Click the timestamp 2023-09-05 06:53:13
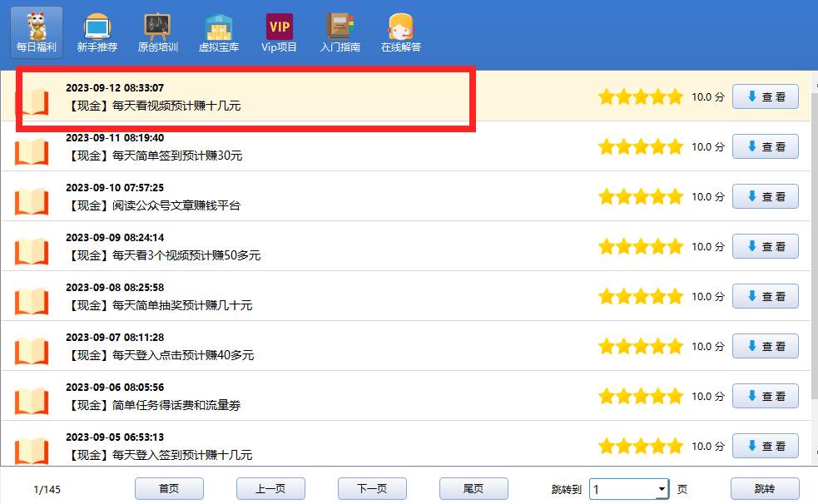Viewport: 818px width, 504px height. tap(115, 437)
